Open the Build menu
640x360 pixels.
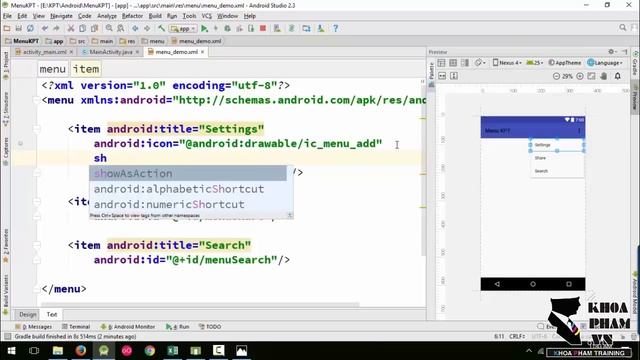155,16
